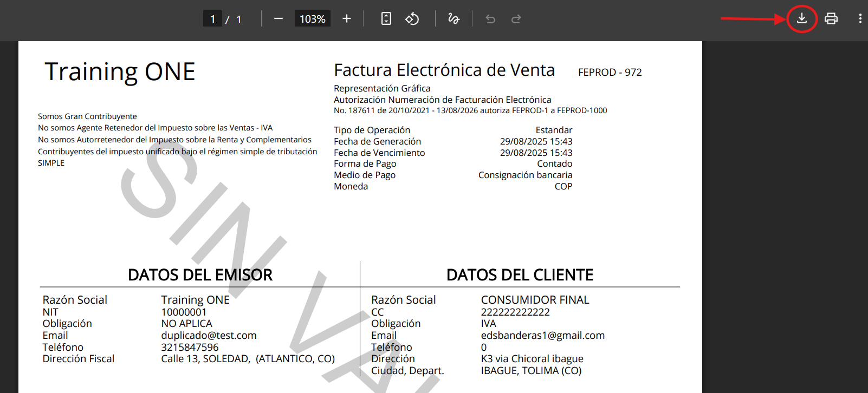Click the 'COP' currency value
The image size is (868, 393).
pos(563,186)
